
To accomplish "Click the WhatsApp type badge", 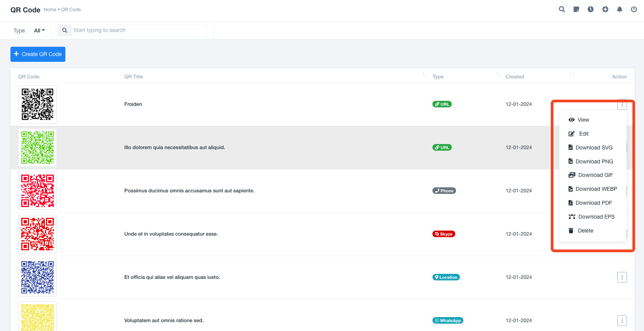I will [448, 321].
